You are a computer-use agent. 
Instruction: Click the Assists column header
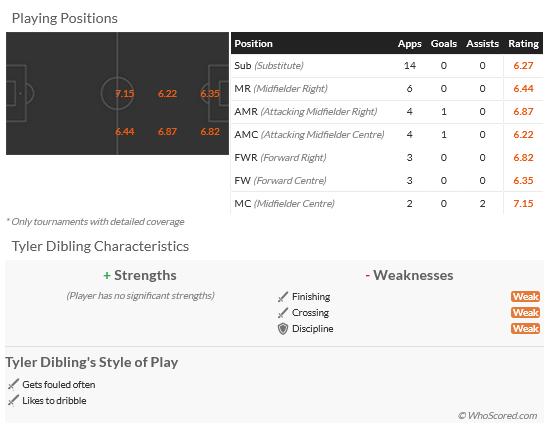pos(482,43)
